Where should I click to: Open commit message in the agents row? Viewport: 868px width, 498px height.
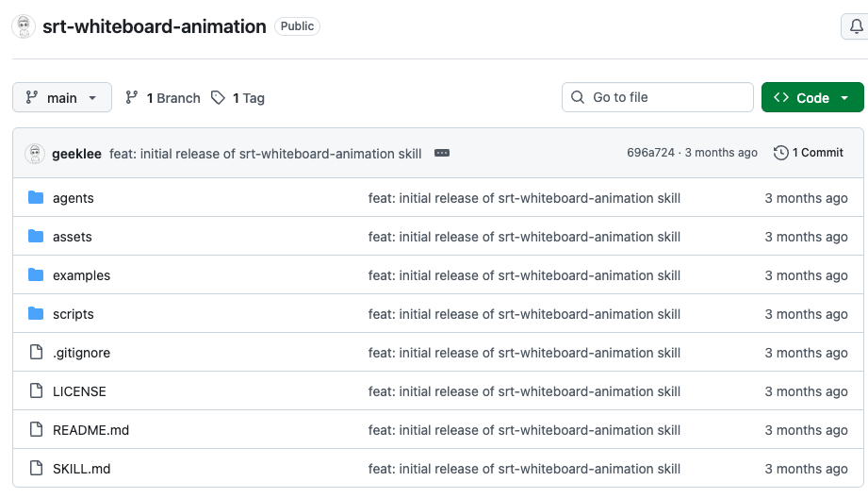tap(524, 198)
